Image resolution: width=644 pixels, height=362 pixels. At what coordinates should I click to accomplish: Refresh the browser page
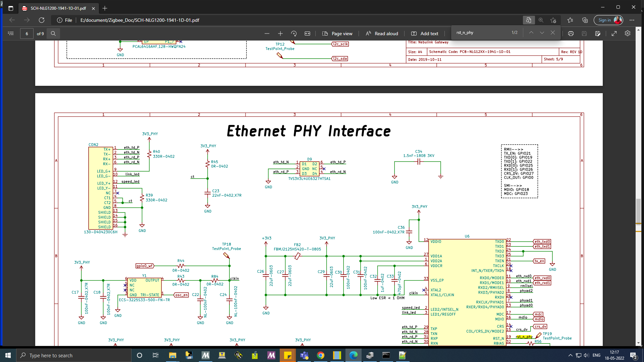(42, 20)
